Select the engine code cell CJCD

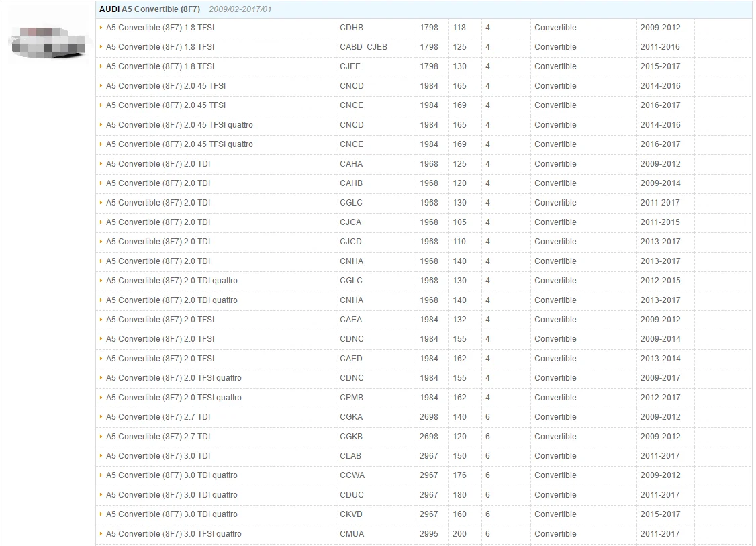coord(350,242)
